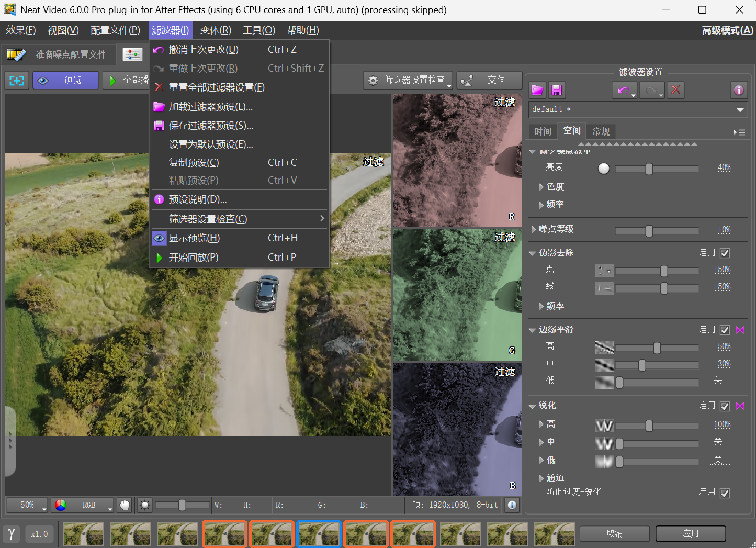Open the 效果(E) menu

pos(21,30)
